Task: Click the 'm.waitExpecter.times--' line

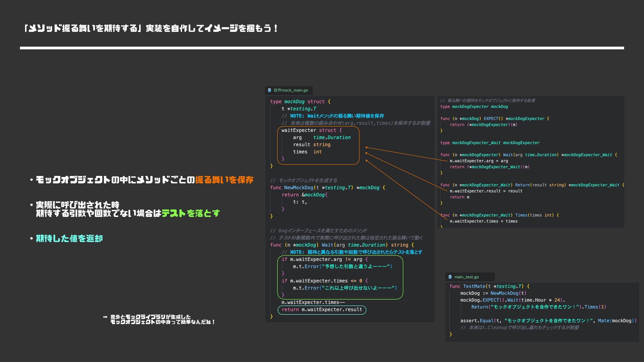Action: point(313,302)
